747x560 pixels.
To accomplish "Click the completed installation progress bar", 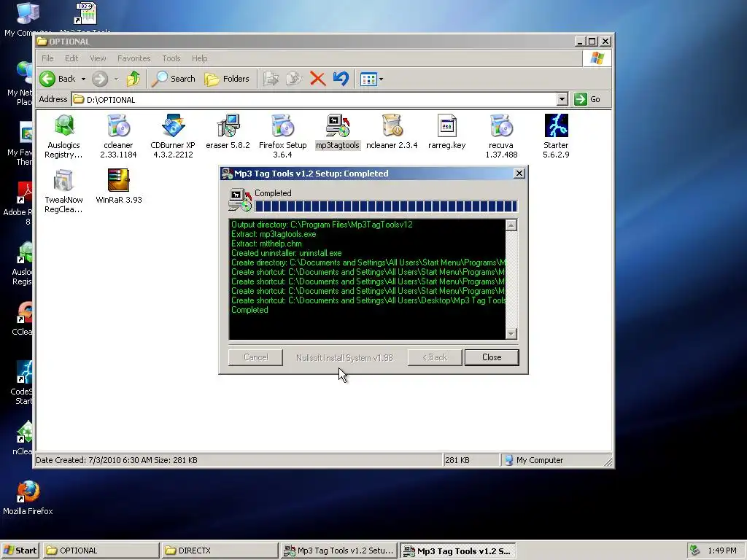I will (386, 206).
